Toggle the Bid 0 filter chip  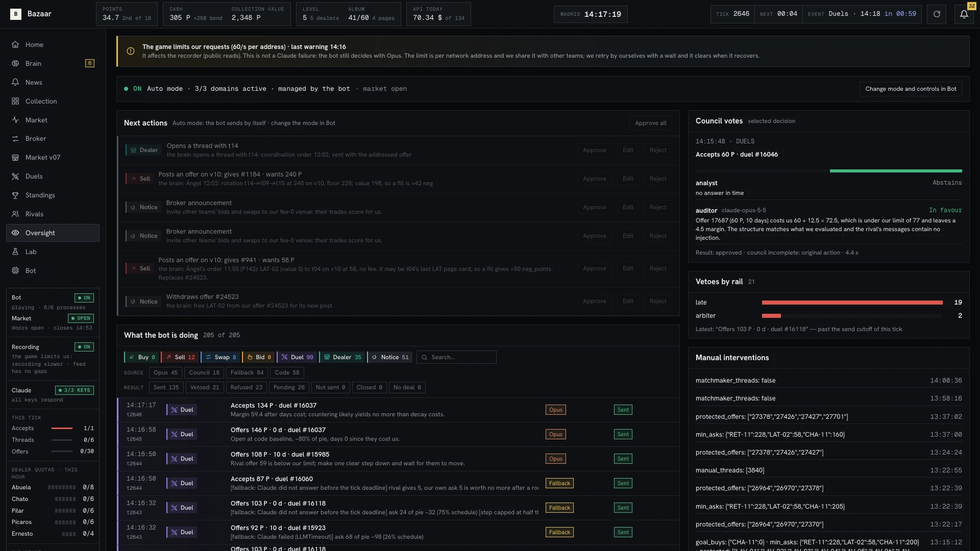click(259, 357)
